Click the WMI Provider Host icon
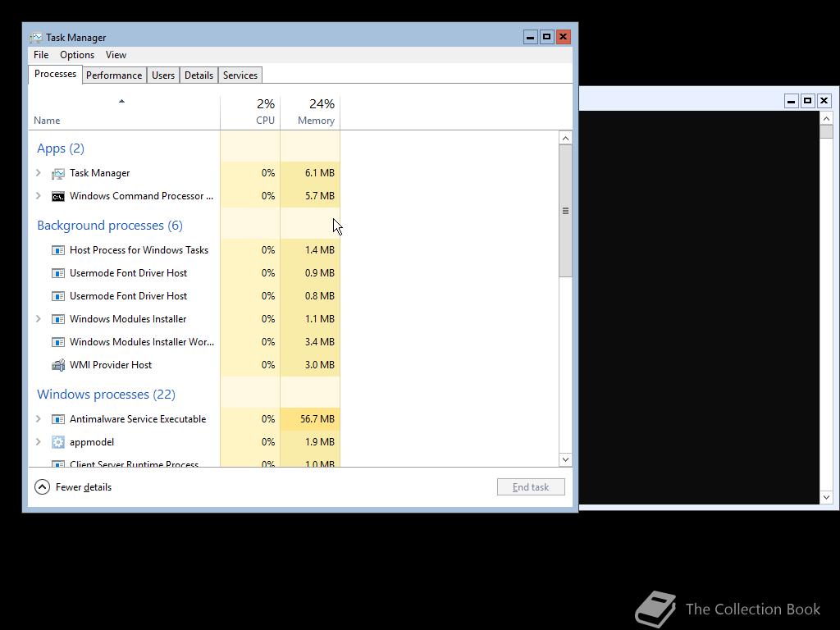Screen dimensions: 840x630 point(58,365)
